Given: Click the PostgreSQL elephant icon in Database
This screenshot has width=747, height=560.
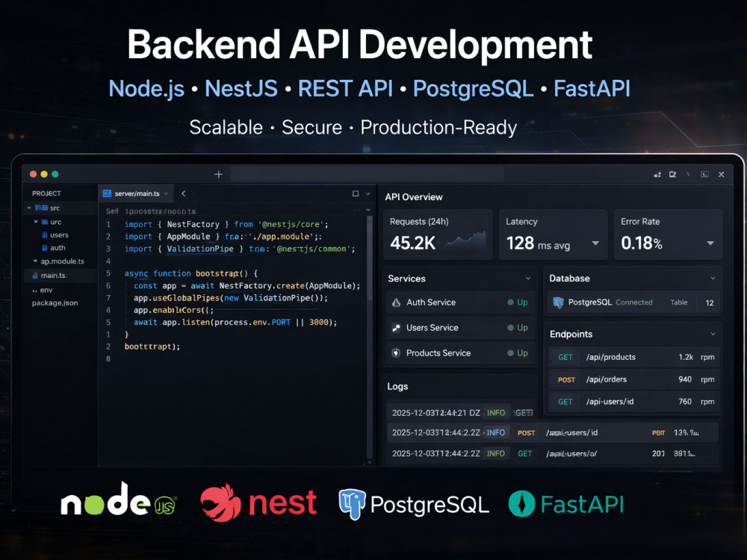Looking at the screenshot, I should (558, 302).
